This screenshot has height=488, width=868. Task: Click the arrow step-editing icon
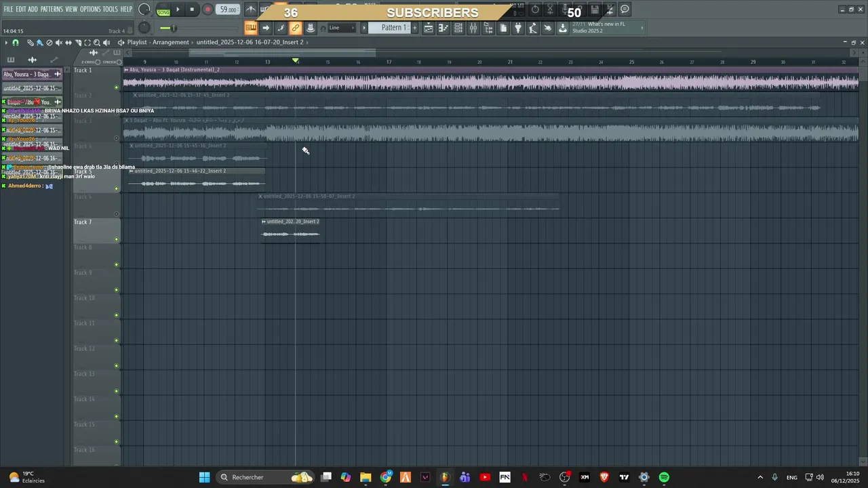266,28
